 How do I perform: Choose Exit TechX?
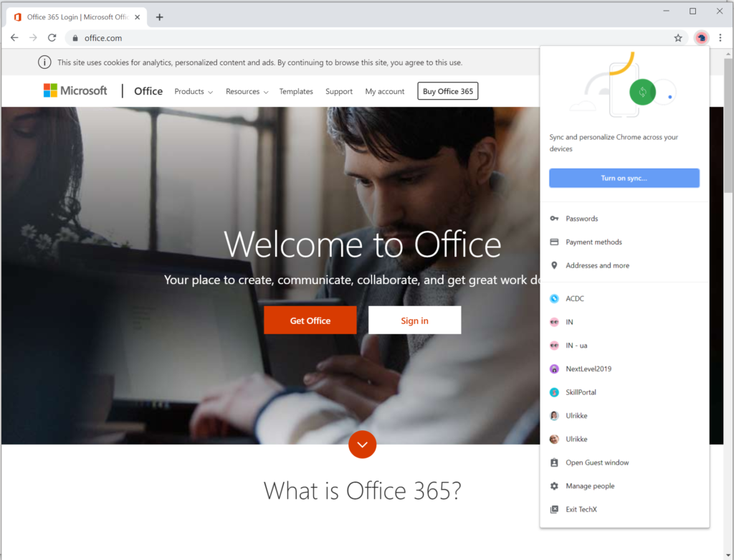(624, 509)
